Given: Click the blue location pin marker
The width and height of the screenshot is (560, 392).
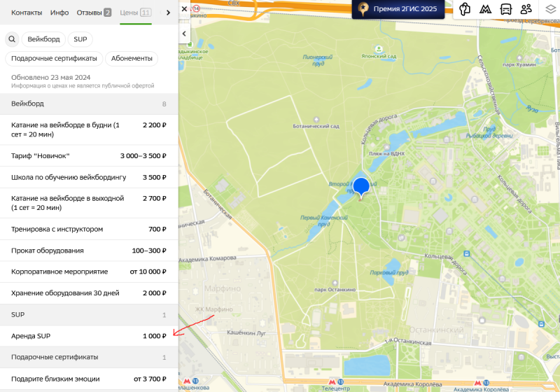Looking at the screenshot, I should click(360, 188).
